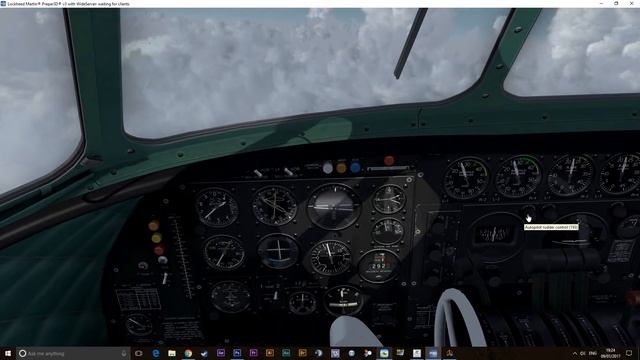
Task: Click the gauge showing the digits 292
Action: point(379,266)
